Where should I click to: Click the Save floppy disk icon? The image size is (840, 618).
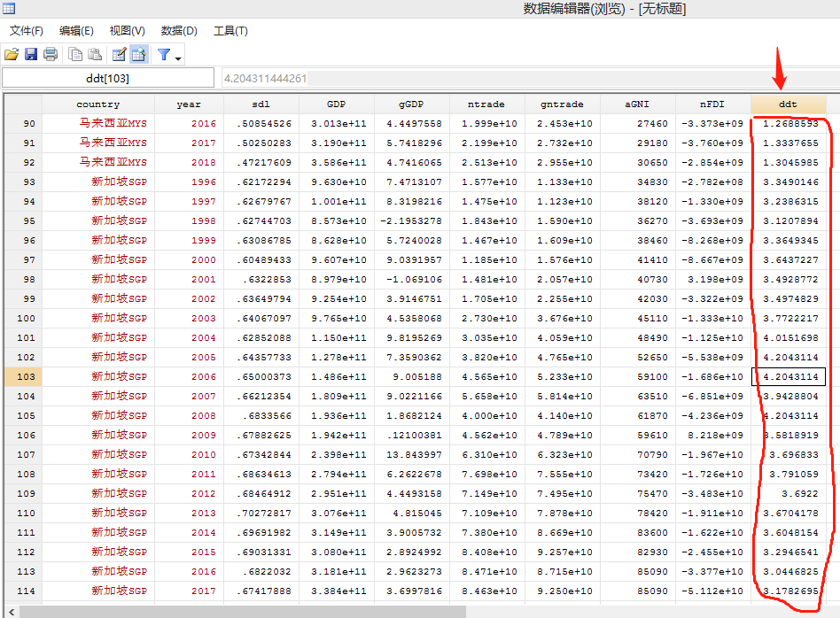(x=31, y=54)
